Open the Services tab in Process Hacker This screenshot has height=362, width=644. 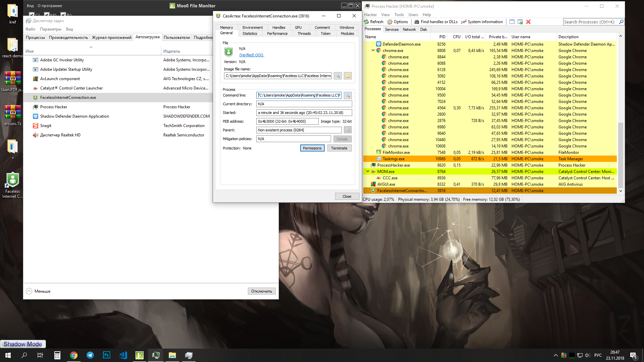[x=391, y=29]
